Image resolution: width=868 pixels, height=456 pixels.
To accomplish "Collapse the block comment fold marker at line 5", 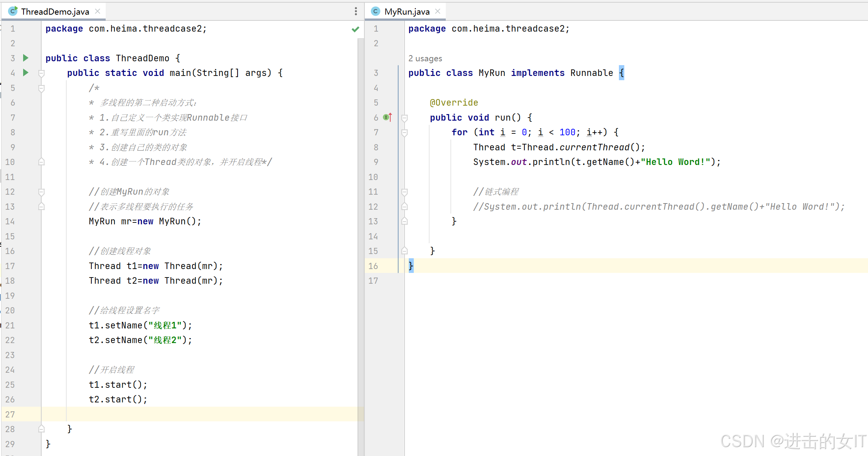I will pos(41,88).
